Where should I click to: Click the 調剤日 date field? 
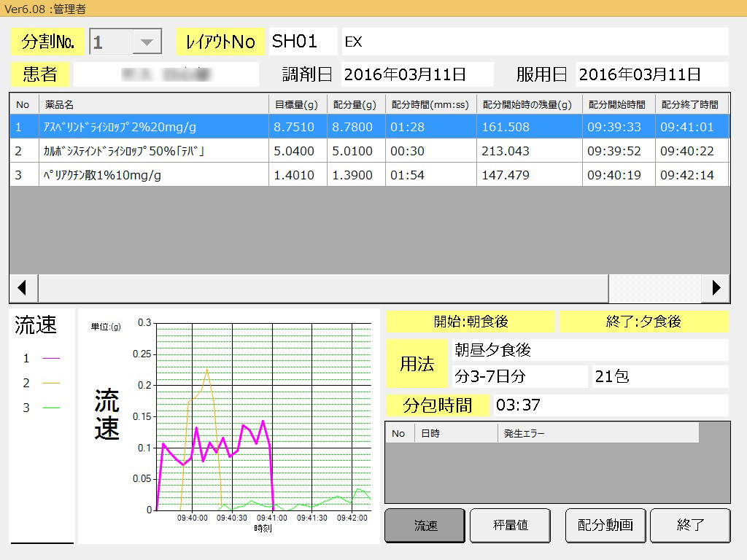[x=416, y=74]
